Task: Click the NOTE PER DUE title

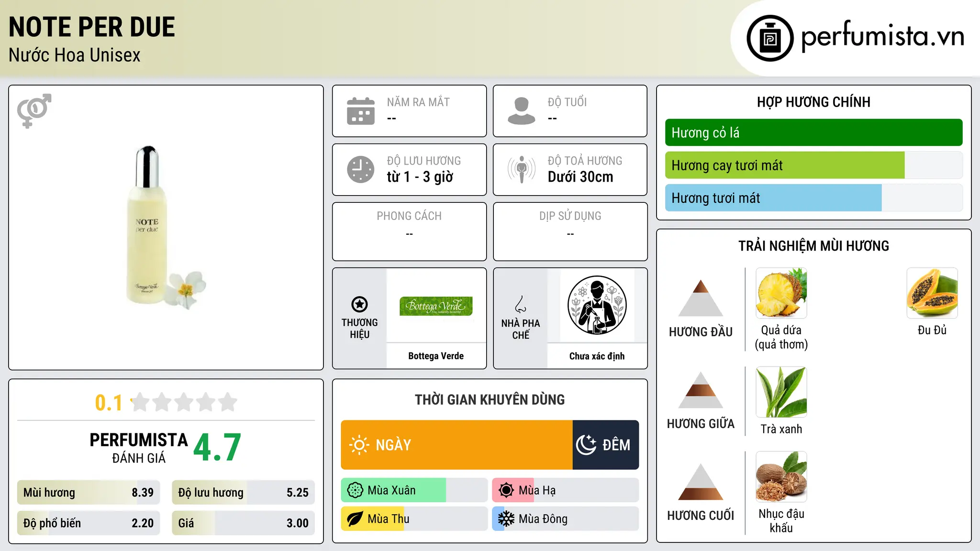Action: pyautogui.click(x=92, y=27)
